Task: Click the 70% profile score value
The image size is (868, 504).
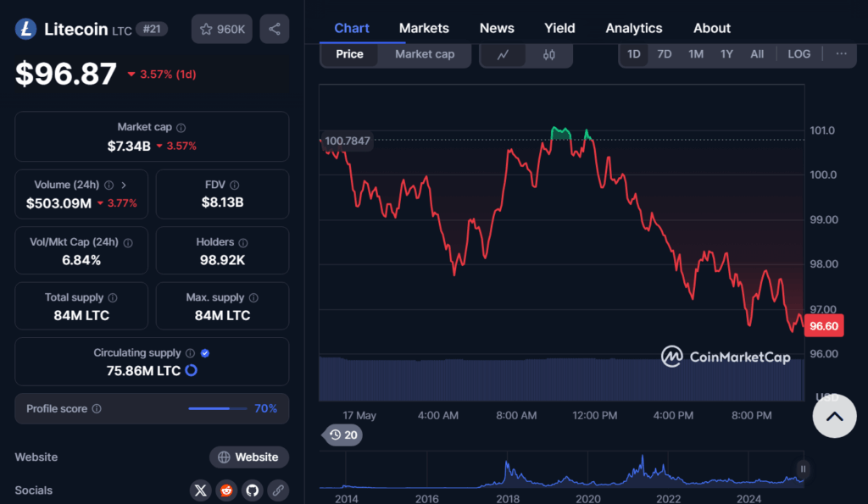Action: [x=265, y=408]
